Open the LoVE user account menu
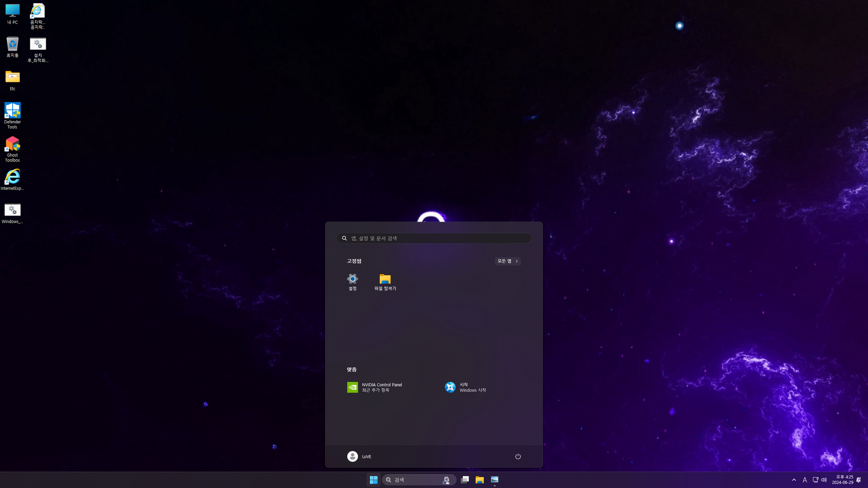Viewport: 868px width, 488px height. 359,456
